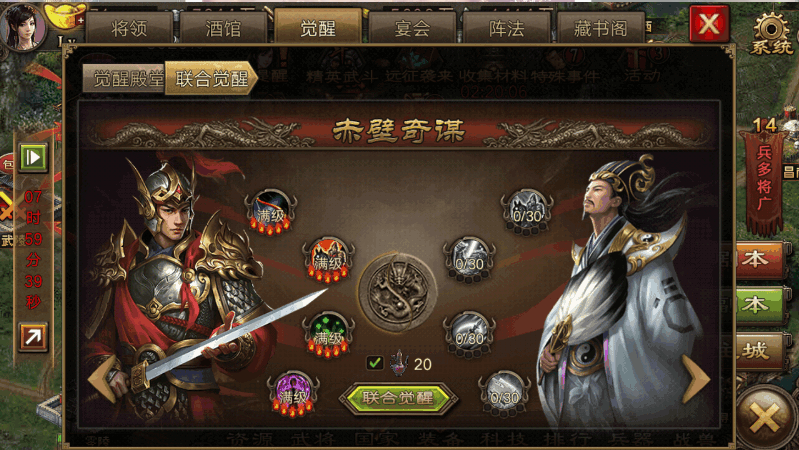799x450 pixels.
Task: Expand the side panel with diagonal arrow button
Action: (33, 337)
